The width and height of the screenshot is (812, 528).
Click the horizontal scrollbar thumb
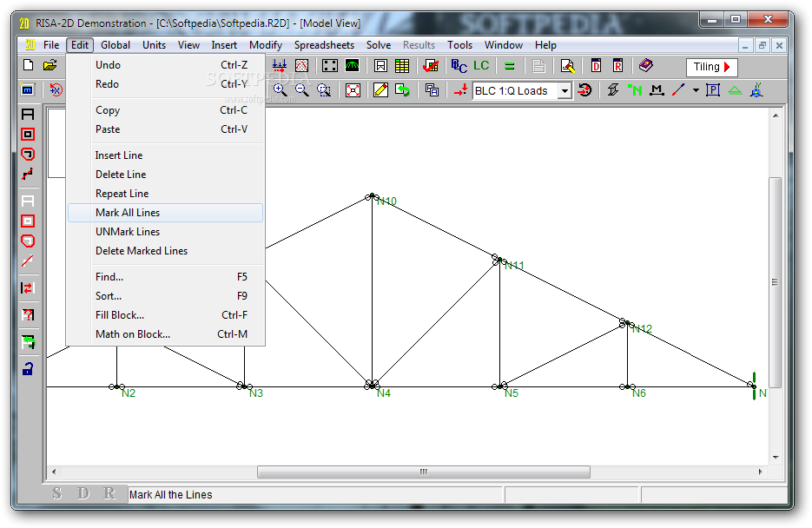(424, 472)
